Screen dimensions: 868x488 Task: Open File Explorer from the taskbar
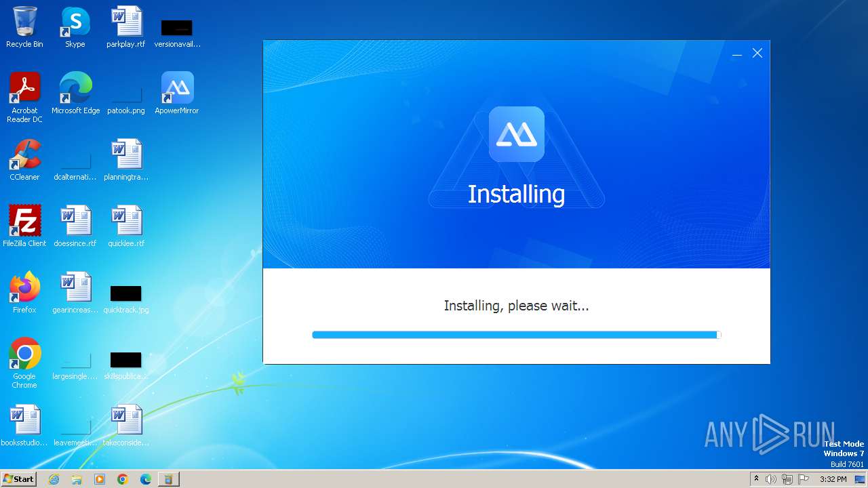[77, 479]
